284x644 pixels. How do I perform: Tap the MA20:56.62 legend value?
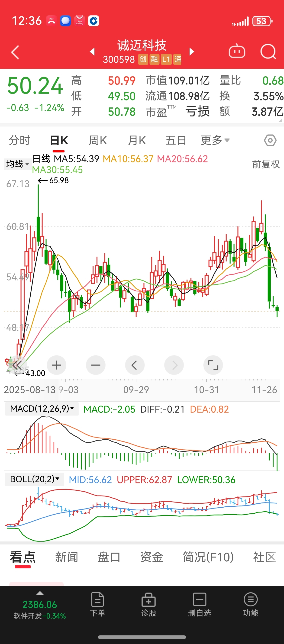tap(182, 159)
